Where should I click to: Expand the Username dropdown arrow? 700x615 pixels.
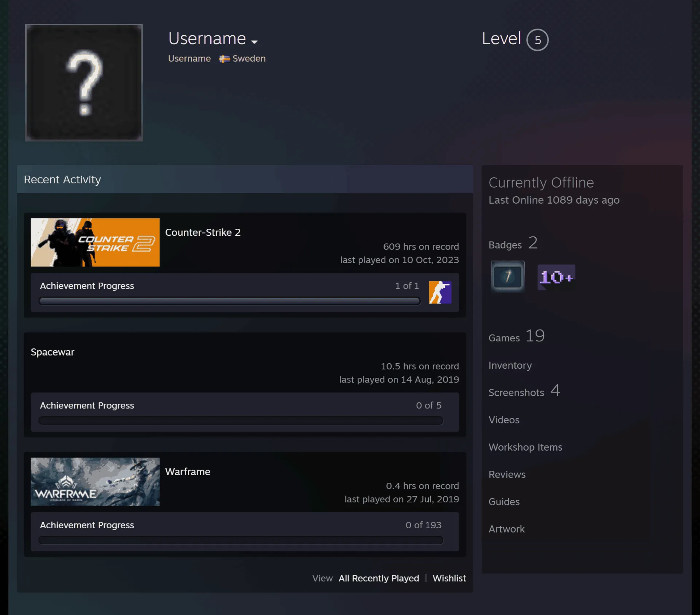[x=254, y=42]
